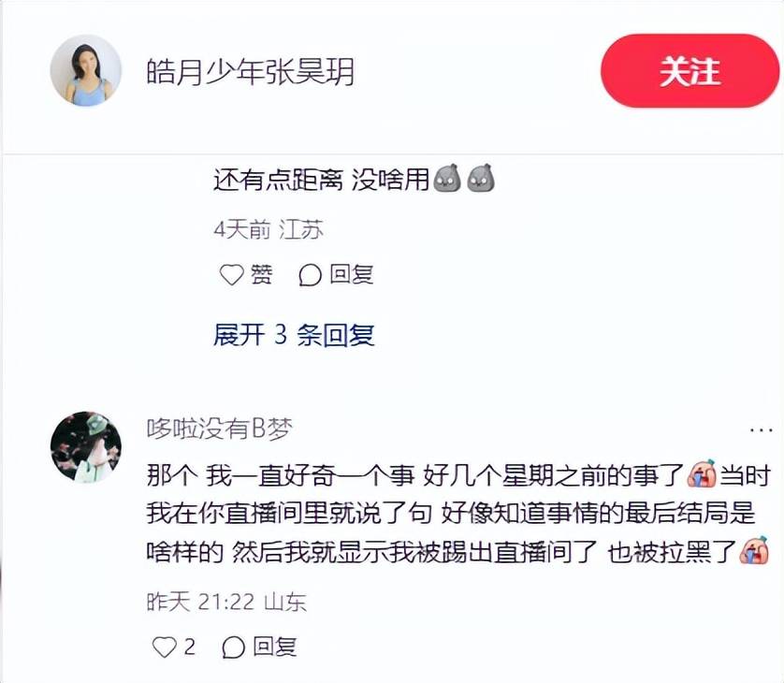Tap the speech bubble reply icon under the 江苏 comment
Viewport: 784px width, 683px height.
tap(310, 274)
